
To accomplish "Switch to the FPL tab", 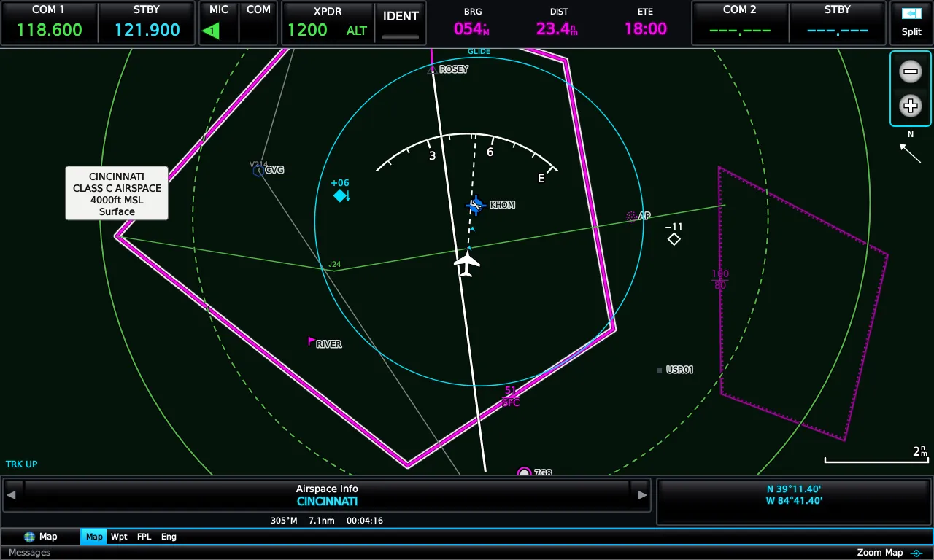I will [144, 537].
